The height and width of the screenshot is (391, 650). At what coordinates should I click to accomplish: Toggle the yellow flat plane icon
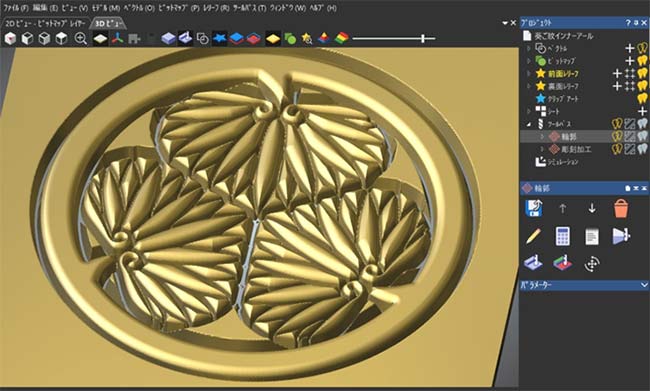point(273,39)
